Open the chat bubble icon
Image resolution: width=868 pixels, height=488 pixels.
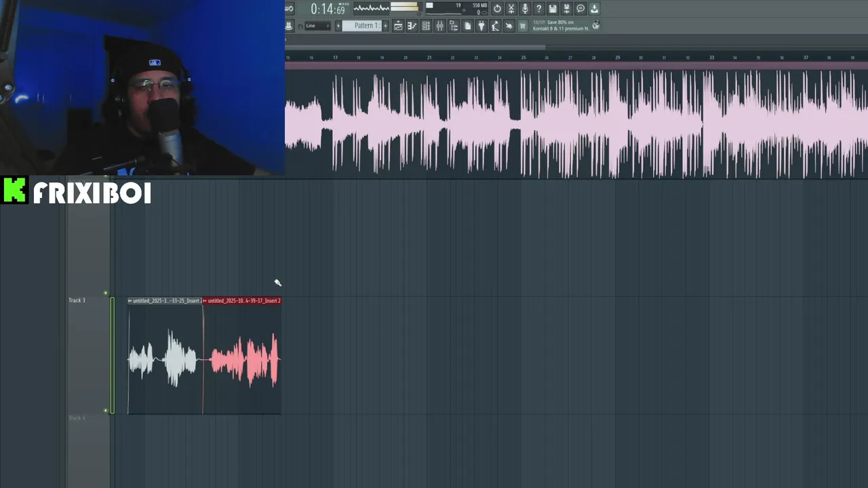580,9
